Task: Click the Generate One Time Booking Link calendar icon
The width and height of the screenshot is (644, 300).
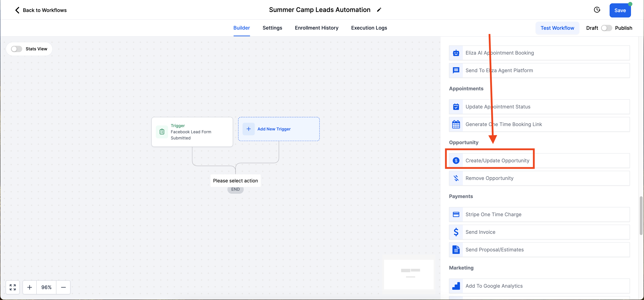Action: 456,124
